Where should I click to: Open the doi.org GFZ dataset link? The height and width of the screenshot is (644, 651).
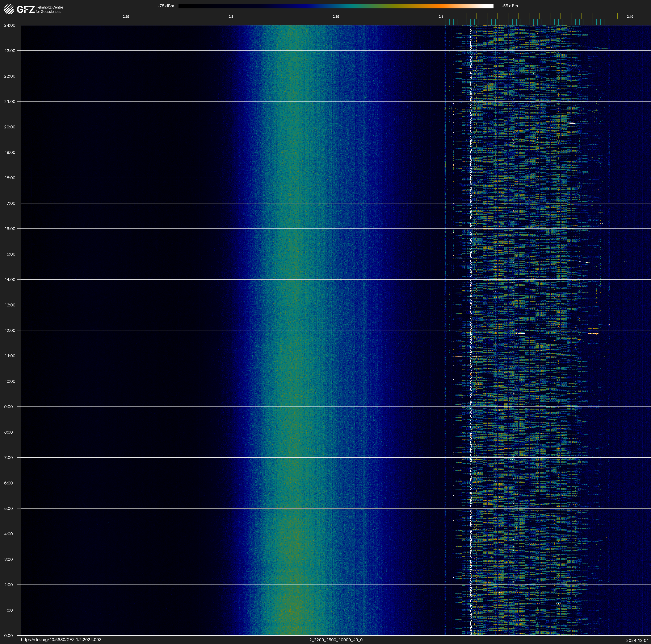coord(61,640)
